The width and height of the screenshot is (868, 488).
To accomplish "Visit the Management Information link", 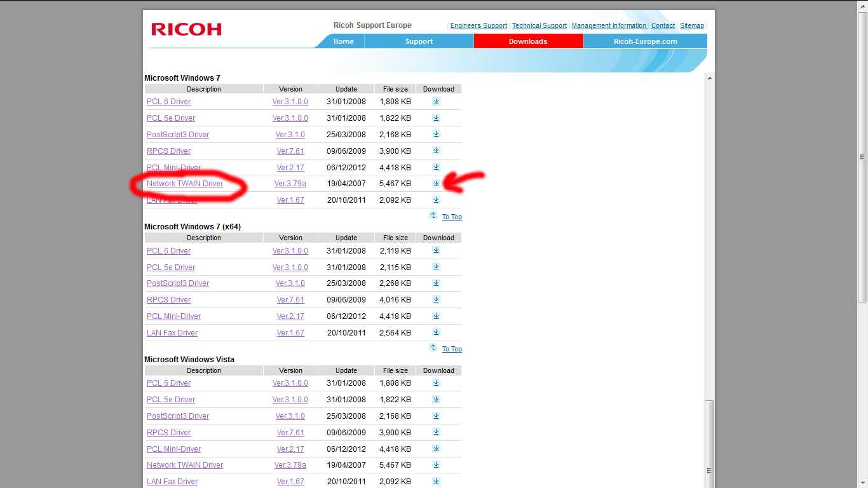I will [x=609, y=25].
